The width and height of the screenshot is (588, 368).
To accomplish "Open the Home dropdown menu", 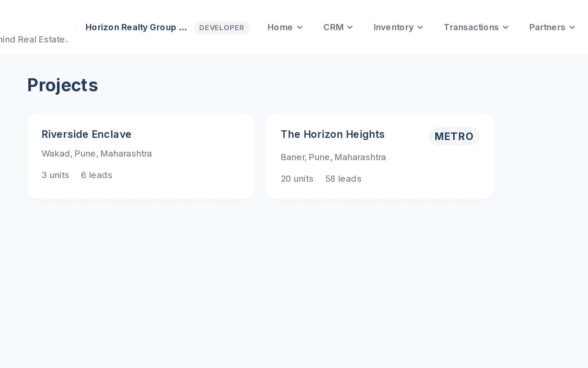I will pyautogui.click(x=285, y=27).
